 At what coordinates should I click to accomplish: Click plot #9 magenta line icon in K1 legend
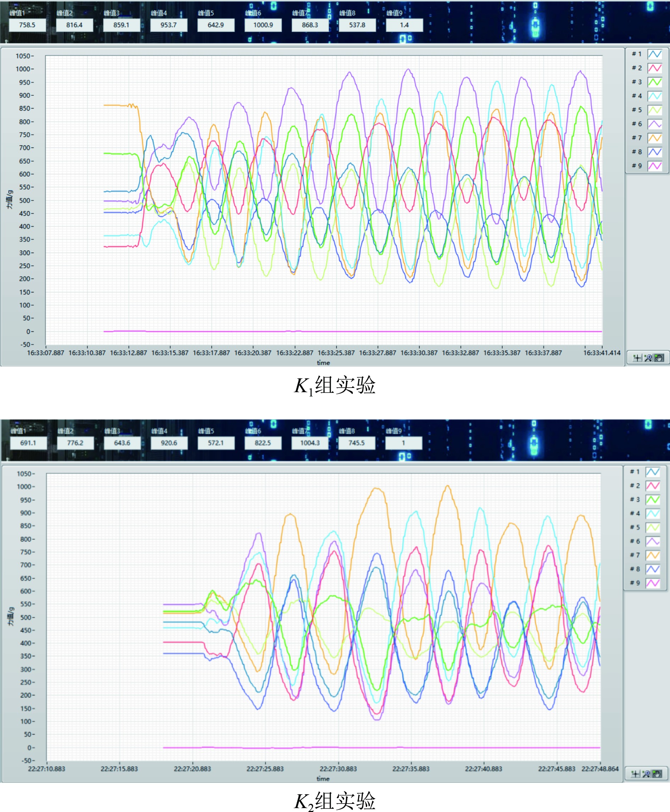tap(654, 166)
